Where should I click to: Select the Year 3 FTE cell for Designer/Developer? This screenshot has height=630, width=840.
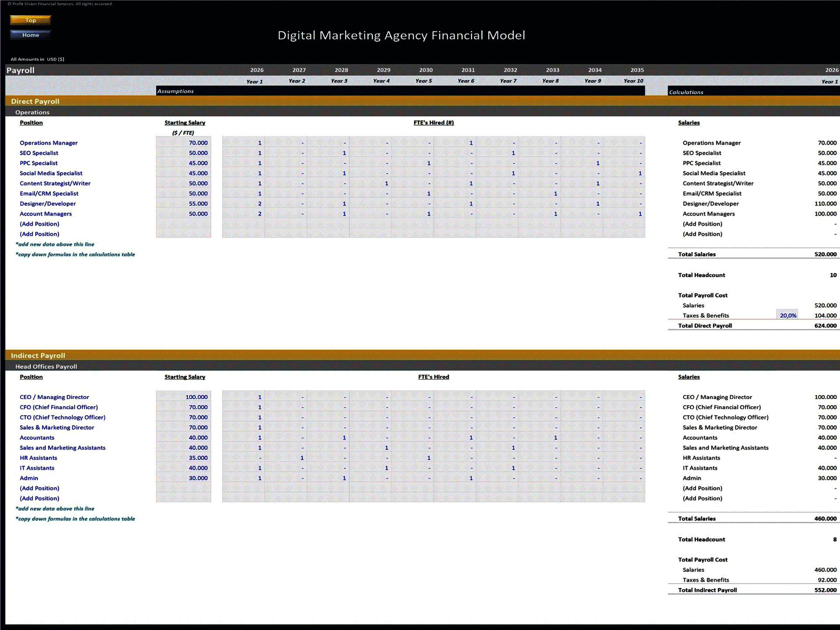pos(327,203)
